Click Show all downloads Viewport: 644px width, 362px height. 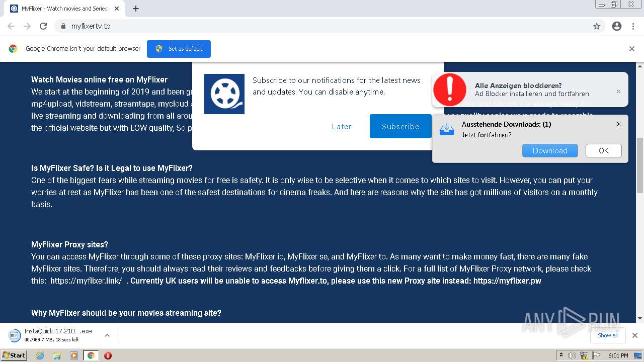(607, 335)
